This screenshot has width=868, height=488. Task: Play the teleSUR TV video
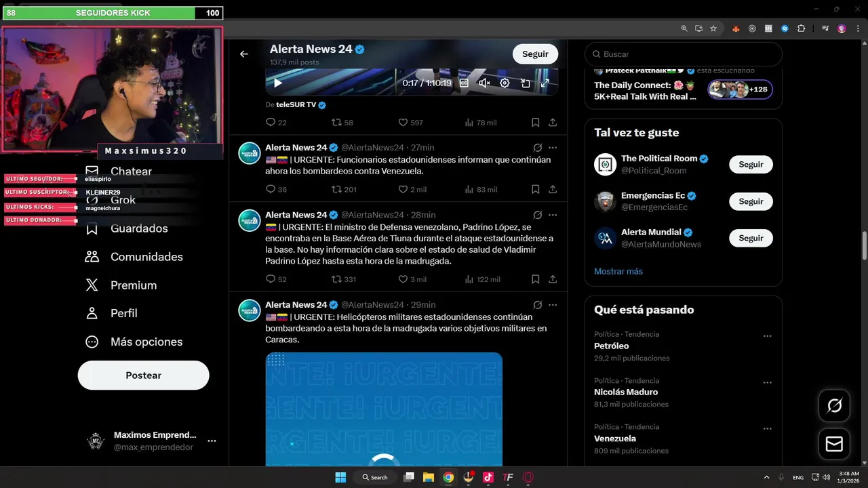277,83
